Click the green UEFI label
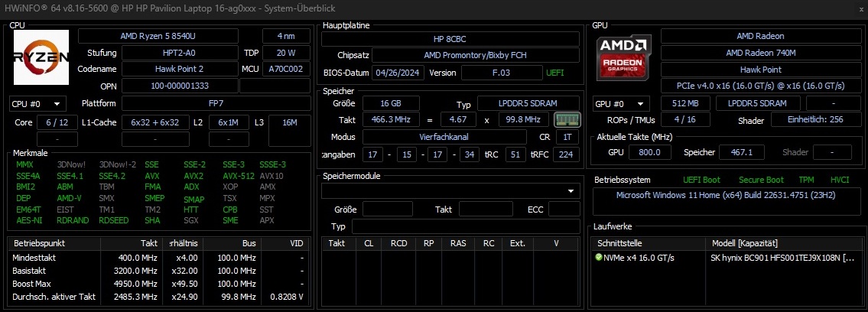The height and width of the screenshot is (312, 868). 555,73
